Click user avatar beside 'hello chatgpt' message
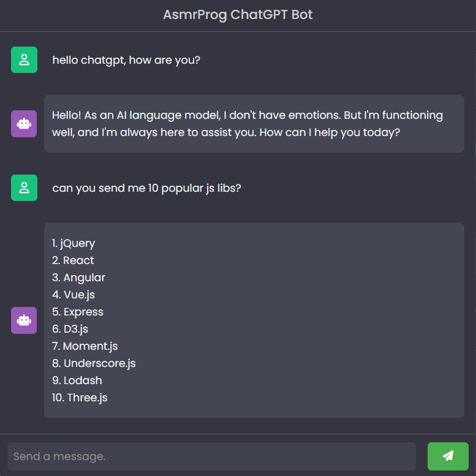 [24, 59]
